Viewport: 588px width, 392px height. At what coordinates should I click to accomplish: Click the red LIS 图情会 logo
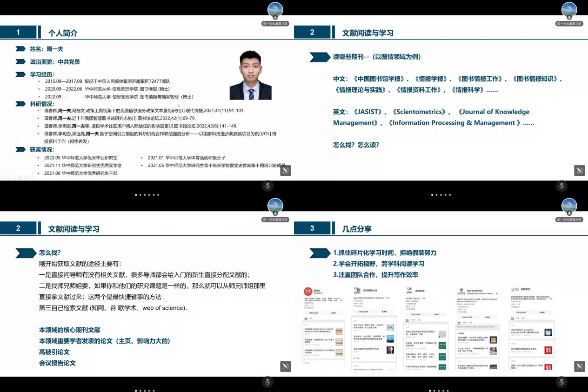(x=308, y=291)
